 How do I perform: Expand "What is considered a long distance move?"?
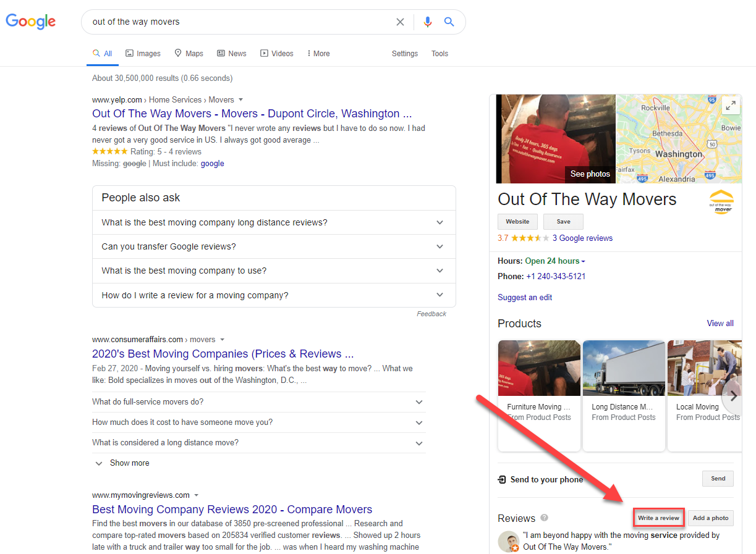[x=258, y=443]
